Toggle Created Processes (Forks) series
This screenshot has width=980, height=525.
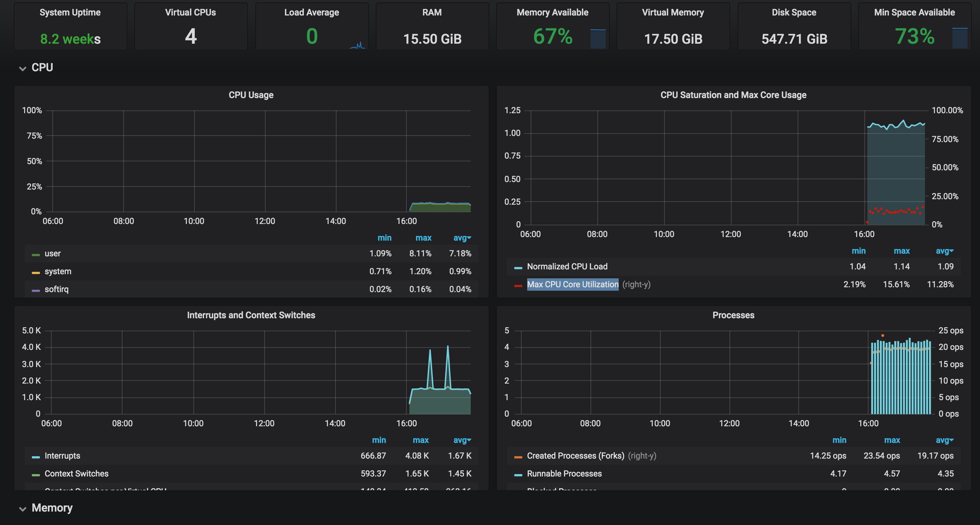coord(575,456)
